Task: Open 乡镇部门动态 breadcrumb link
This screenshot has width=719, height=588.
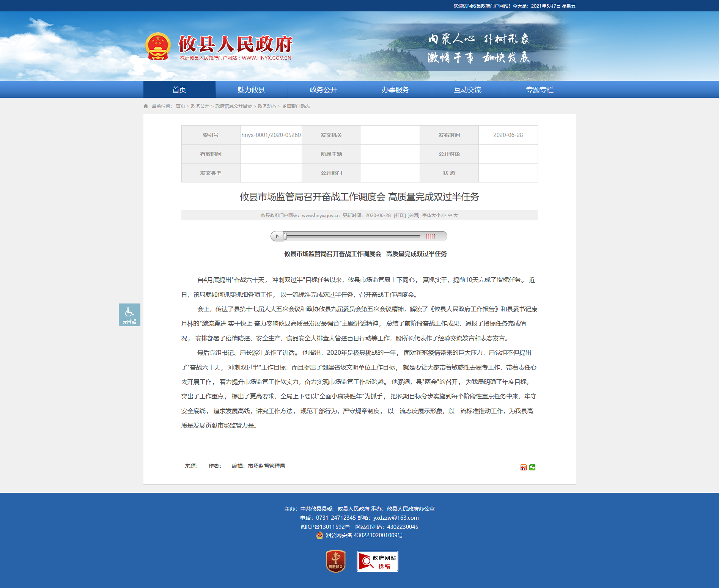Action: click(x=296, y=106)
